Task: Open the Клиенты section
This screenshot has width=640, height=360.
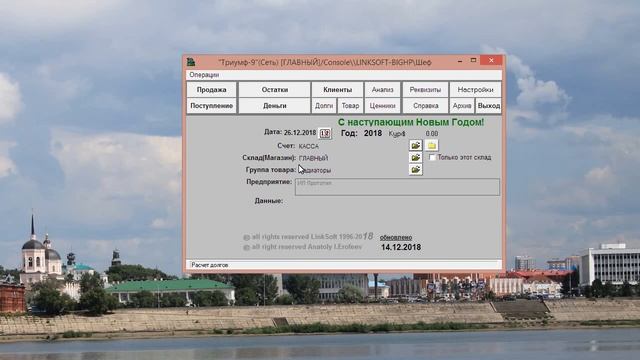Action: coord(337,90)
